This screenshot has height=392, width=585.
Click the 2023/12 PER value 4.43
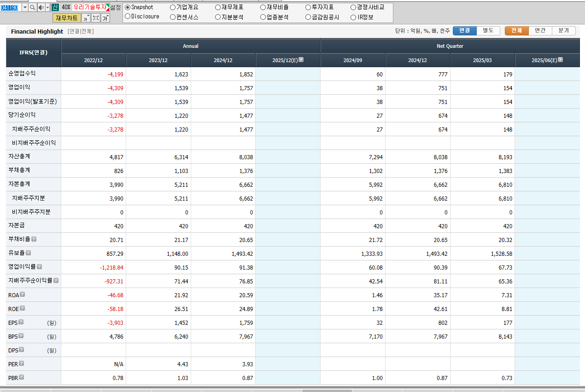coord(182,364)
